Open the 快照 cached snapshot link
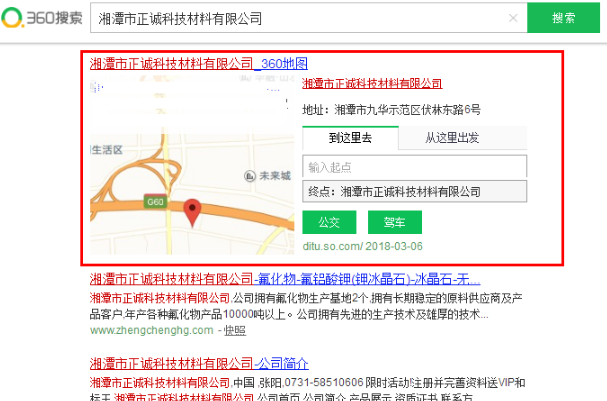Image resolution: width=607 pixels, height=401 pixels. [x=235, y=330]
